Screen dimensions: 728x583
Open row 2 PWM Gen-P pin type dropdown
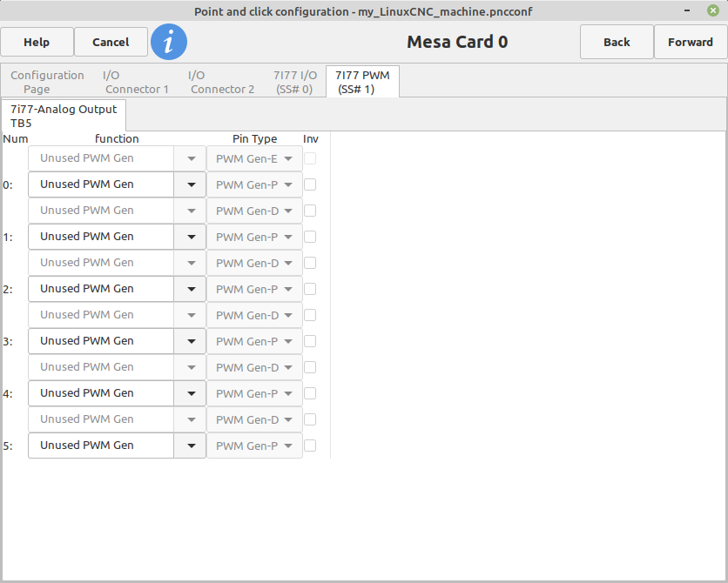click(254, 289)
